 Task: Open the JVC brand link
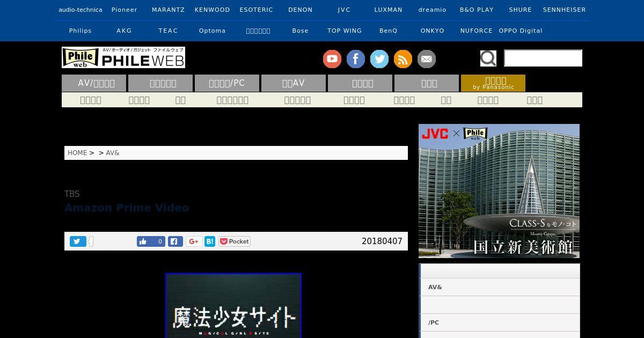click(x=345, y=10)
